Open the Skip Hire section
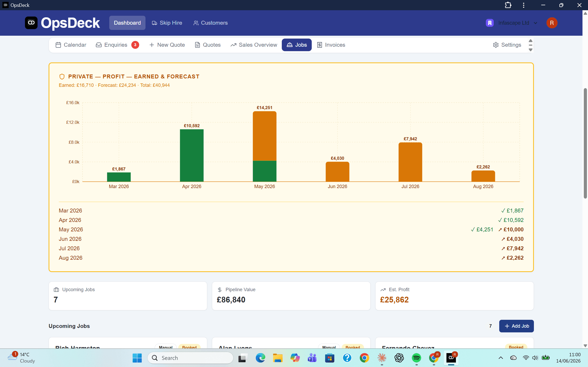This screenshot has width=588, height=367. click(167, 23)
